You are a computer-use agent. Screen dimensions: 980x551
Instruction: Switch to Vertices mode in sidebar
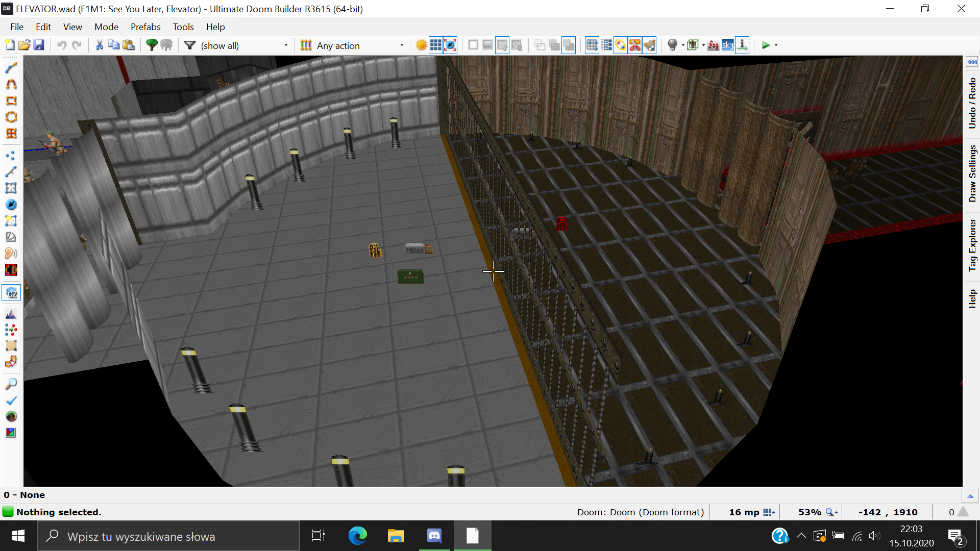(11, 156)
